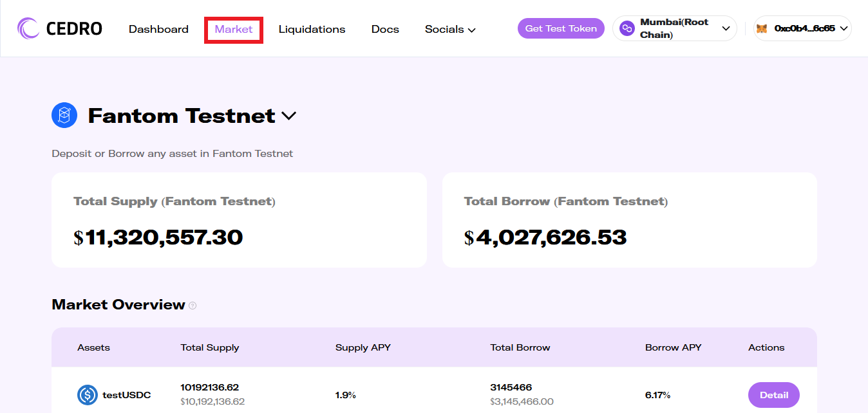Click the Total Supply column header
The image size is (868, 413).
point(210,347)
